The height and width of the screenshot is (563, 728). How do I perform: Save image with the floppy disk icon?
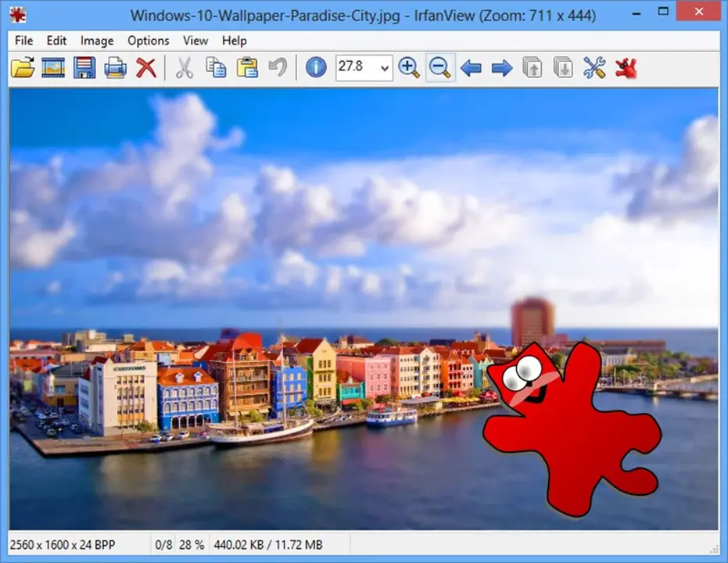[x=84, y=68]
